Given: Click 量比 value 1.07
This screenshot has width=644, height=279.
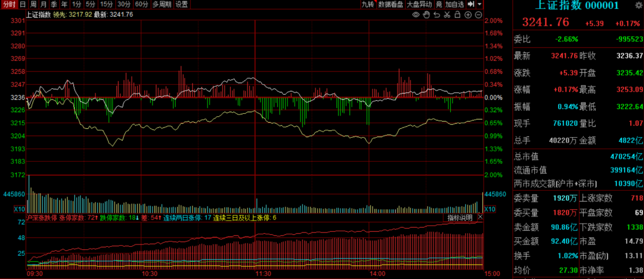Looking at the screenshot, I should pos(636,123).
